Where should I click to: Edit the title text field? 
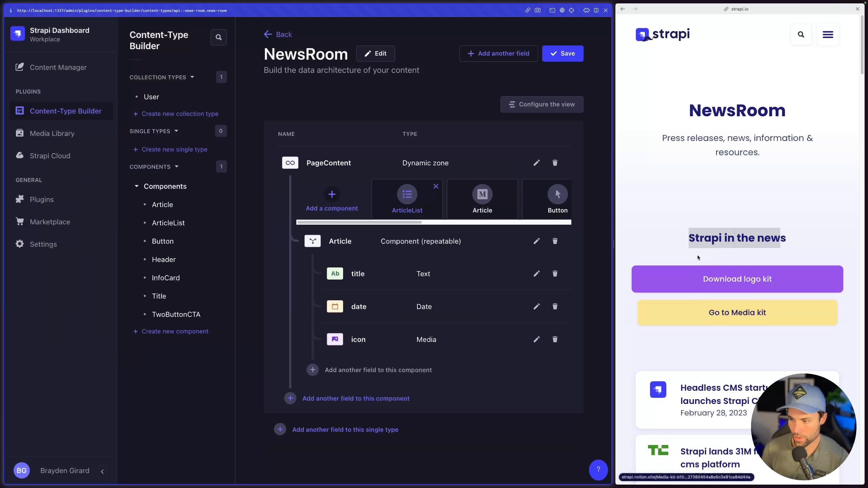(536, 274)
